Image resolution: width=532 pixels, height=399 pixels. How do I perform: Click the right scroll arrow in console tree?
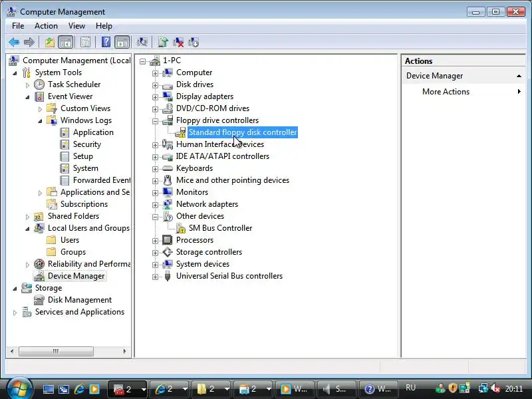click(x=124, y=351)
